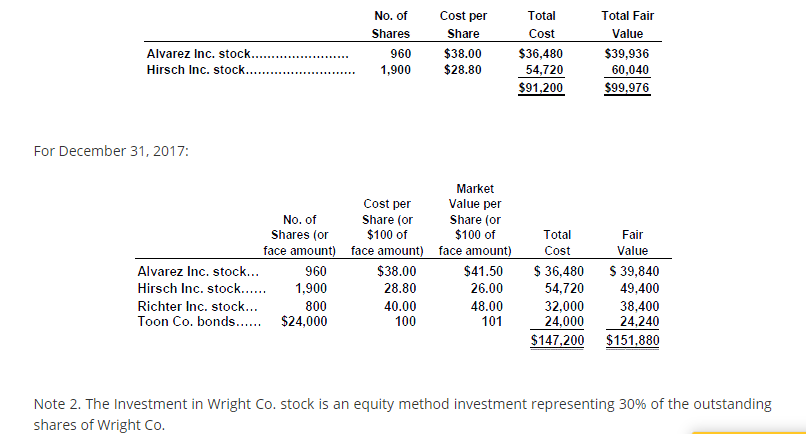
Task: Select the $151,880 fair value total
Action: [633, 341]
